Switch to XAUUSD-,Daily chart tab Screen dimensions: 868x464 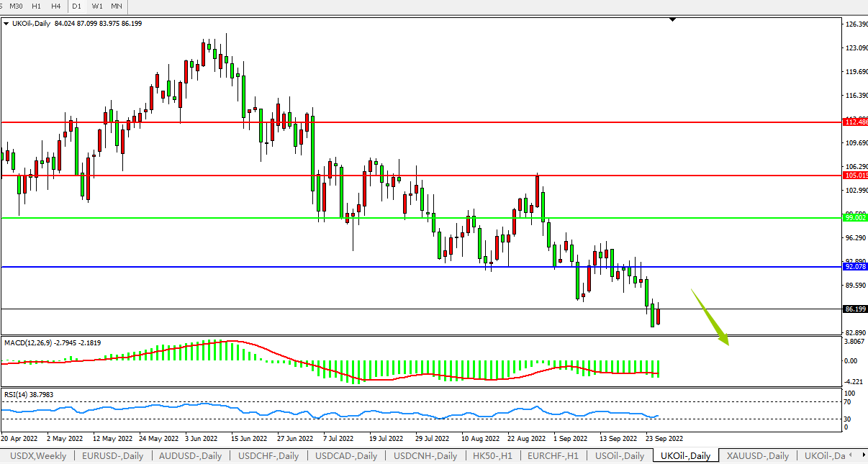757,456
